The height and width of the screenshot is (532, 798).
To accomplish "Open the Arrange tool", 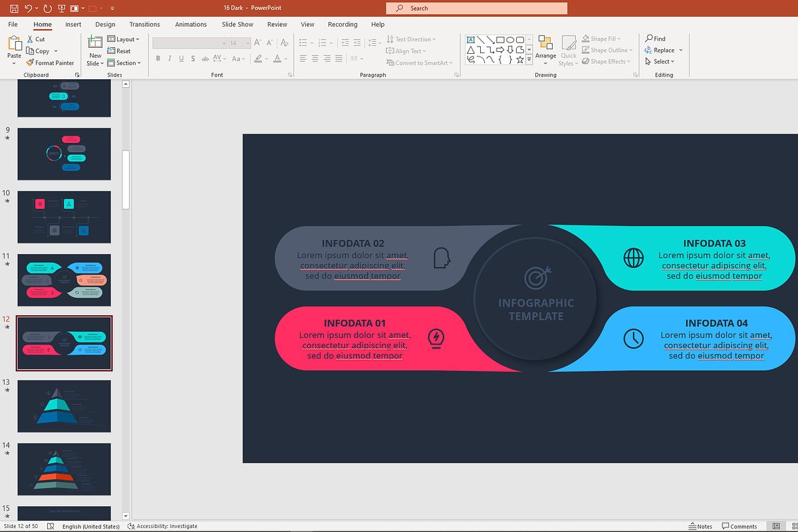I will point(545,50).
